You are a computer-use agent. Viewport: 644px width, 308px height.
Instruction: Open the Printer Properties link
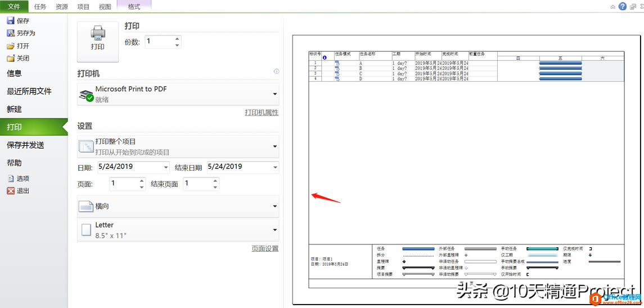pyautogui.click(x=262, y=113)
